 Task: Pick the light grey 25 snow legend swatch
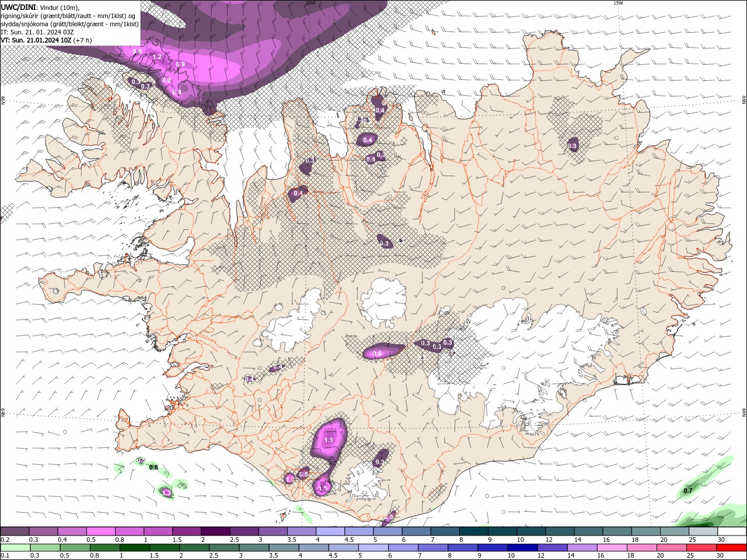point(704,531)
